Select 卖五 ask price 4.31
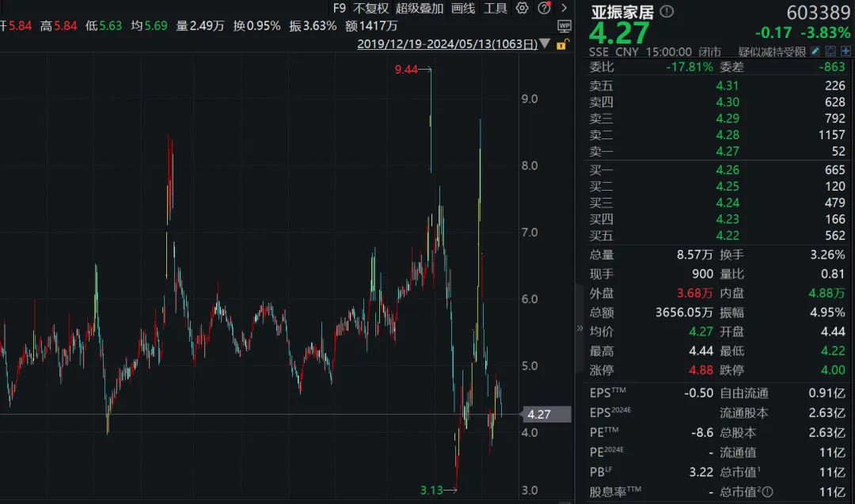855x504 pixels. [x=728, y=85]
